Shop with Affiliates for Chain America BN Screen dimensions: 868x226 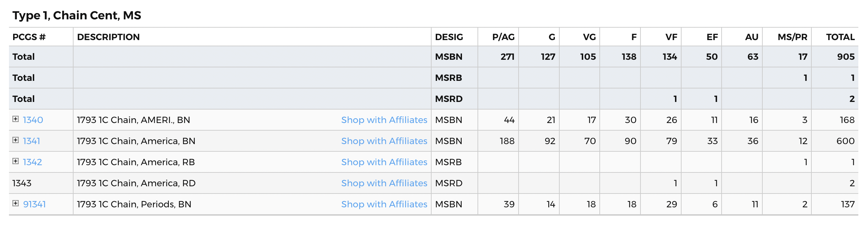(384, 141)
